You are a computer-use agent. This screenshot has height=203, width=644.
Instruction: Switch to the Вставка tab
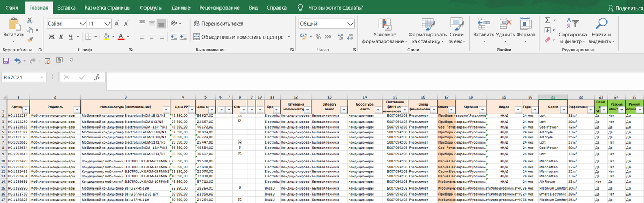coord(66,9)
